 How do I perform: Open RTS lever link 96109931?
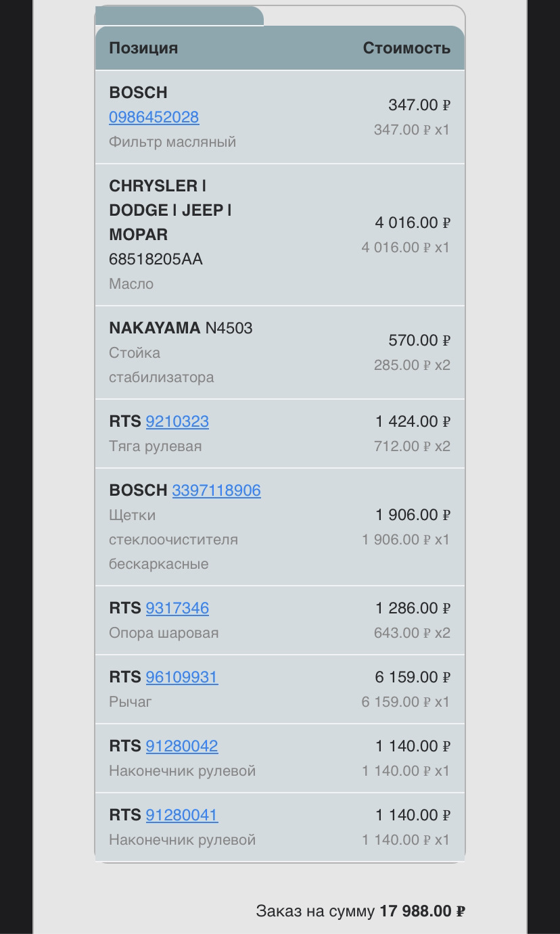182,677
